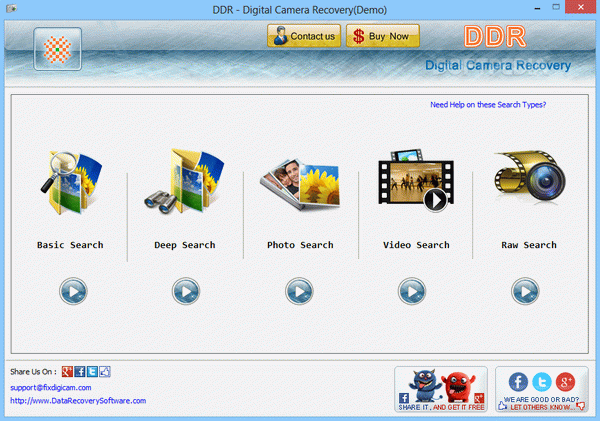Image resolution: width=600 pixels, height=421 pixels.
Task: Open Need Help on these Search Types link
Action: [488, 104]
